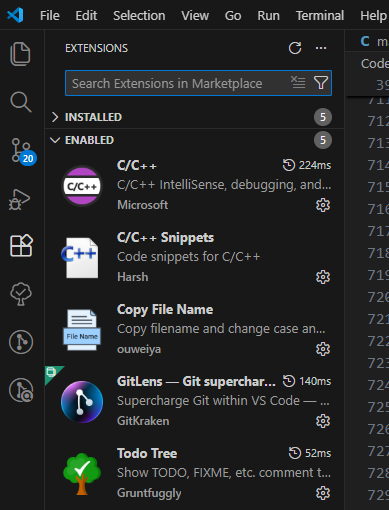Screen dimensions: 389x510
Task: Click the GitLens extension logo
Action: tap(82, 402)
